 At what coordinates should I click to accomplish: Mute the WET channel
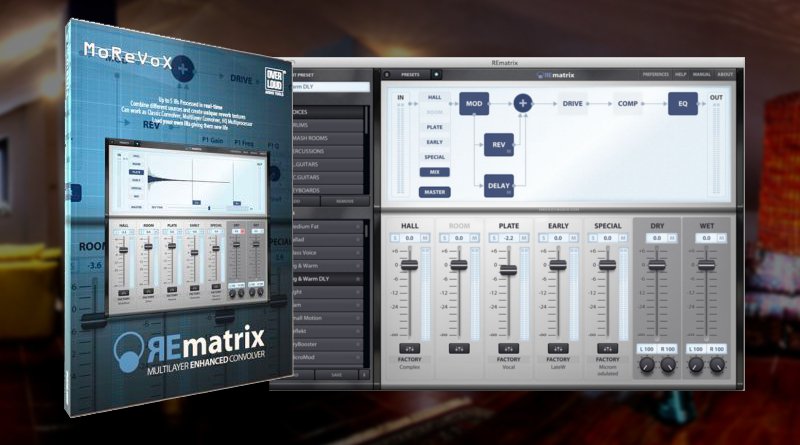(x=721, y=238)
